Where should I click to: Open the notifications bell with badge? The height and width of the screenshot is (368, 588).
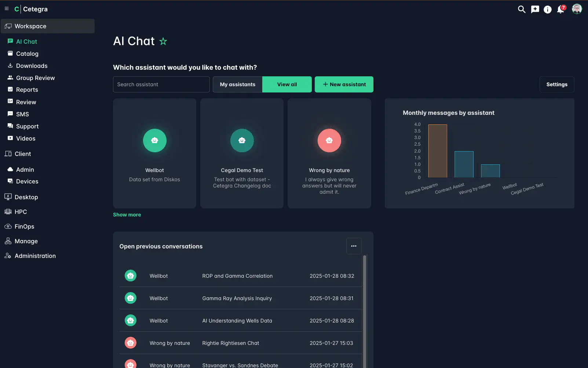(560, 9)
